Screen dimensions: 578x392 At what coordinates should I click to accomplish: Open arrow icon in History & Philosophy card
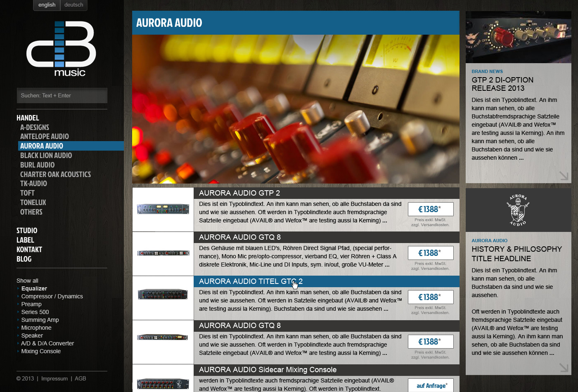[564, 367]
